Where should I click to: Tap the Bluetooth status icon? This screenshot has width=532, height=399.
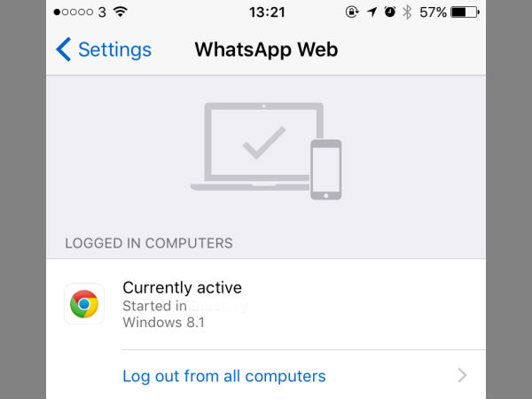click(x=407, y=12)
